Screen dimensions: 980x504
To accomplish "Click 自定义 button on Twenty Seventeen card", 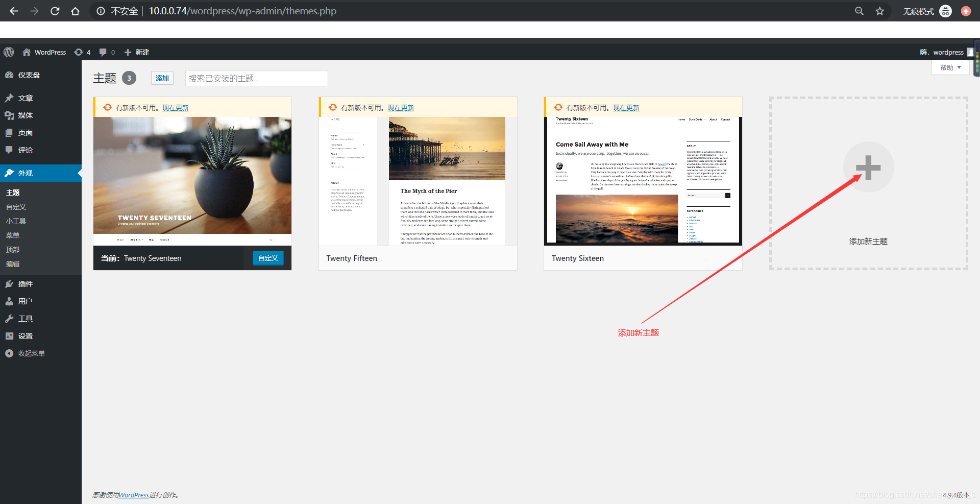I will 268,258.
